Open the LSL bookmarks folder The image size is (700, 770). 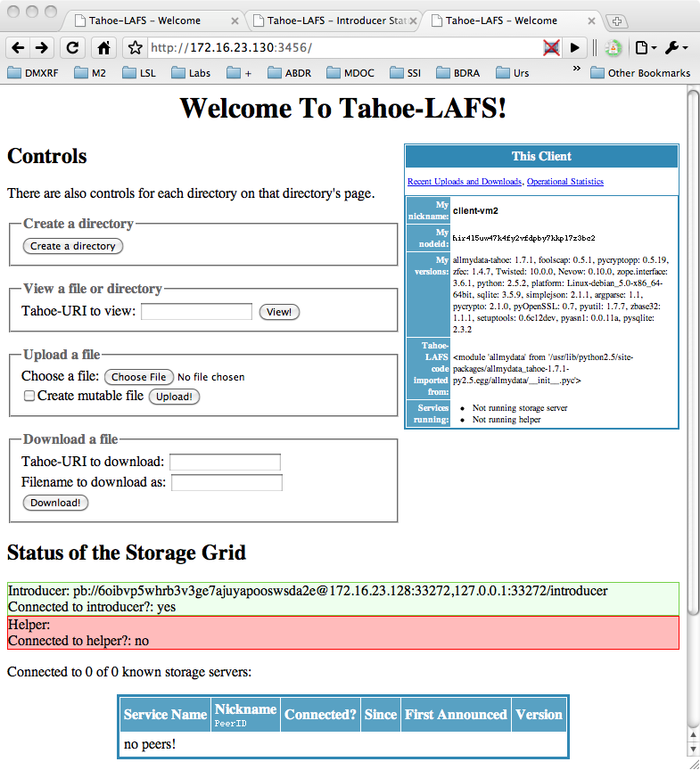tap(139, 73)
